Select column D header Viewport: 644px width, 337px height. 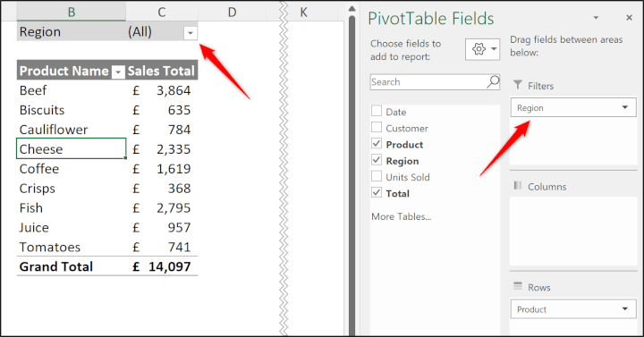pos(232,13)
